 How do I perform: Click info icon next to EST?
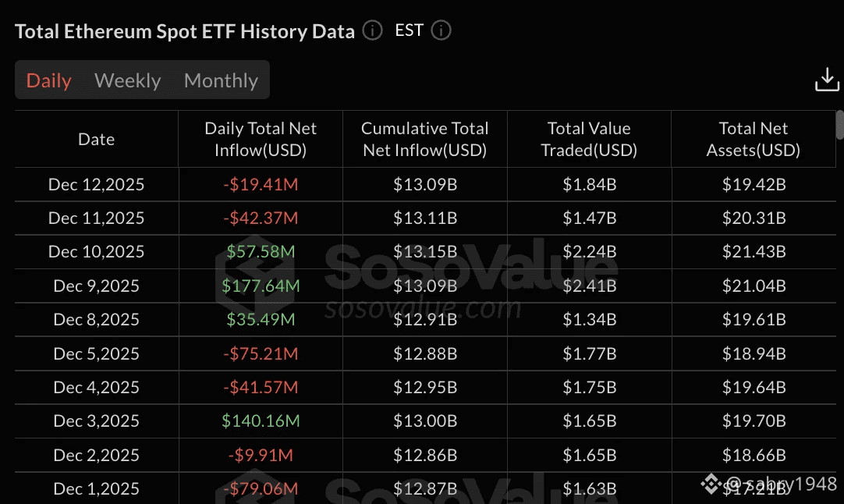442,31
